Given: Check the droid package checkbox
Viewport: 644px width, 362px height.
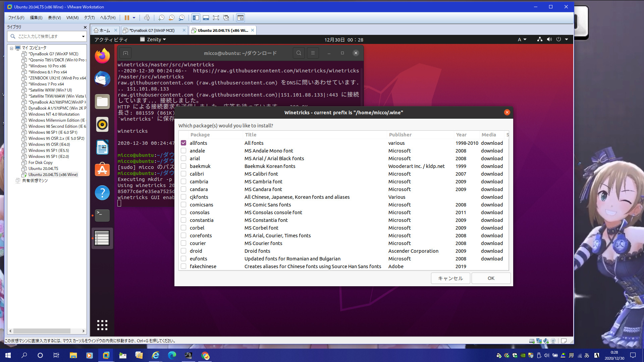Looking at the screenshot, I should [x=183, y=251].
